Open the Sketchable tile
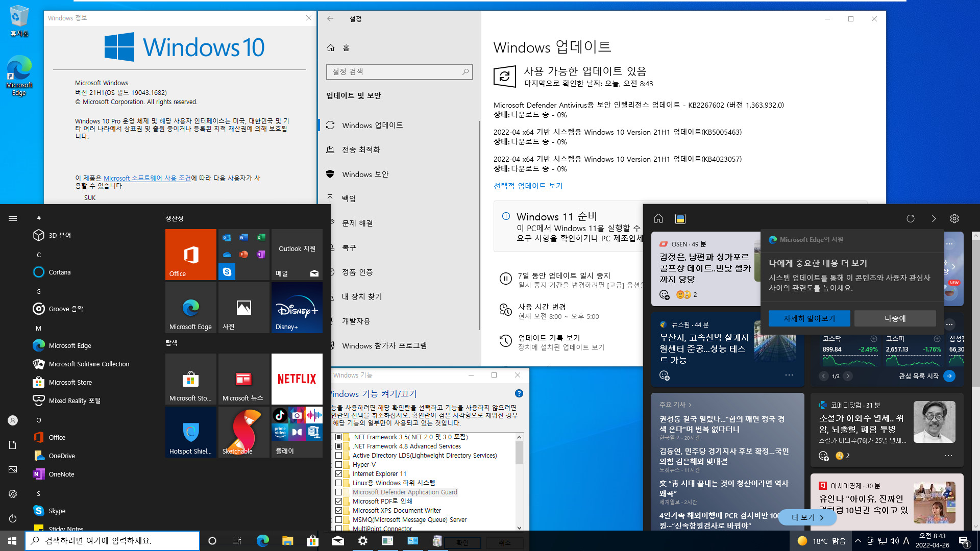Image resolution: width=980 pixels, height=551 pixels. [x=244, y=432]
